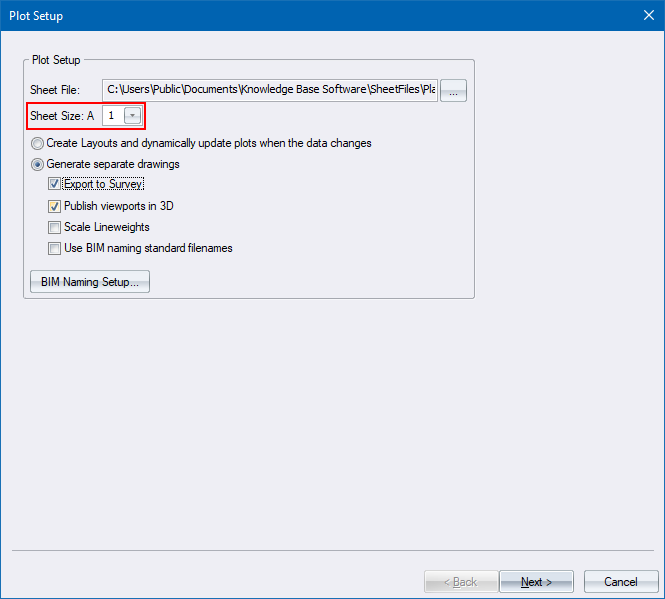
Task: Select Create Layouts and dynamically update plots
Action: click(x=38, y=144)
